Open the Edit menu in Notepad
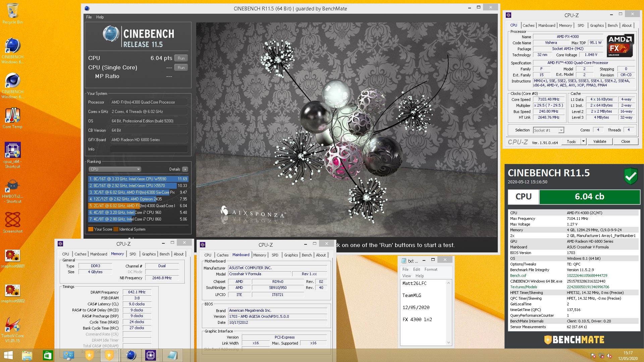This screenshot has width=644, height=362. coord(417,269)
